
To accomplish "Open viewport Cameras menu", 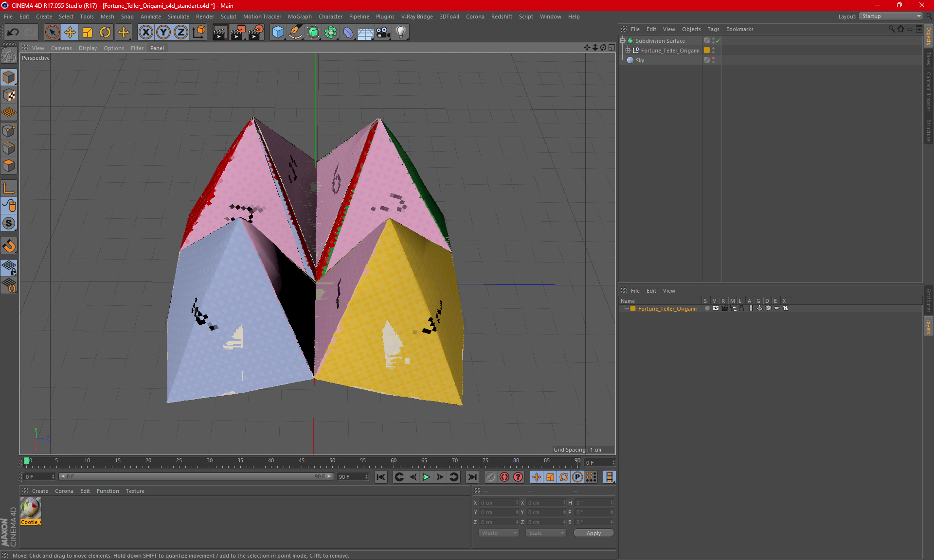I will 61,48.
